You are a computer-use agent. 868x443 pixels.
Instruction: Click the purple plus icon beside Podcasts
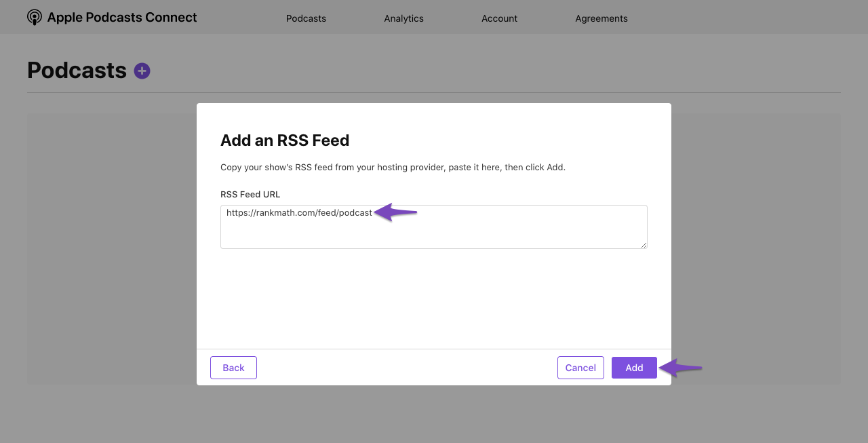[x=142, y=71]
